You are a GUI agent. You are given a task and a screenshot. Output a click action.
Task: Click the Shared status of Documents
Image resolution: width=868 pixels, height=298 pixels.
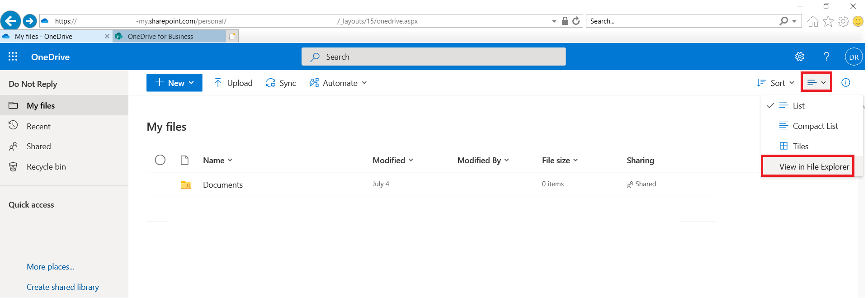(x=642, y=184)
